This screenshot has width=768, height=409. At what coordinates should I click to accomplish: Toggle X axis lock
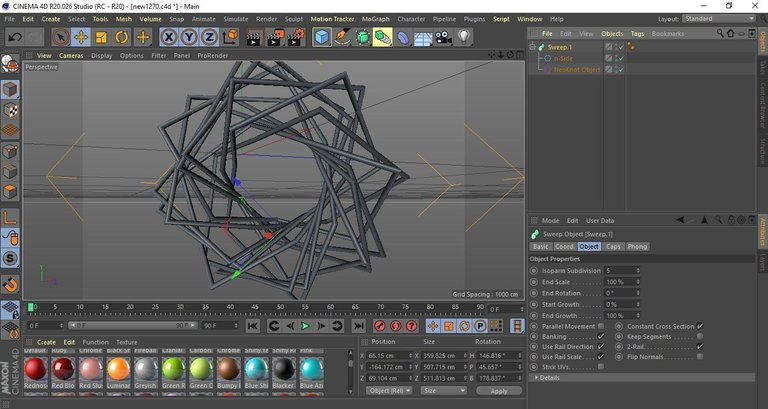[x=168, y=37]
